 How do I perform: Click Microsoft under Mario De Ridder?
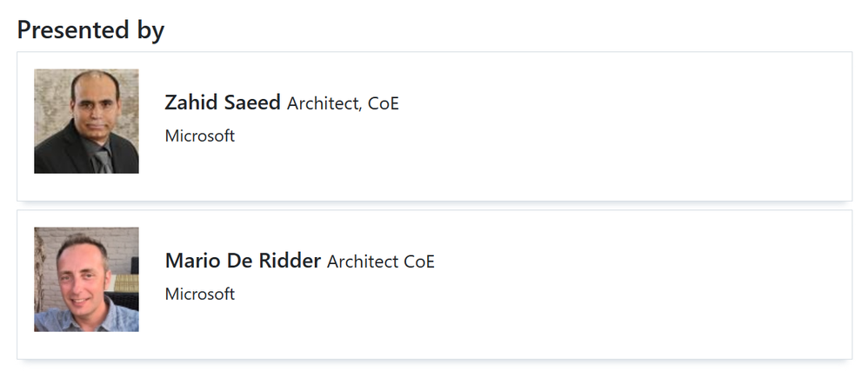[x=199, y=294]
